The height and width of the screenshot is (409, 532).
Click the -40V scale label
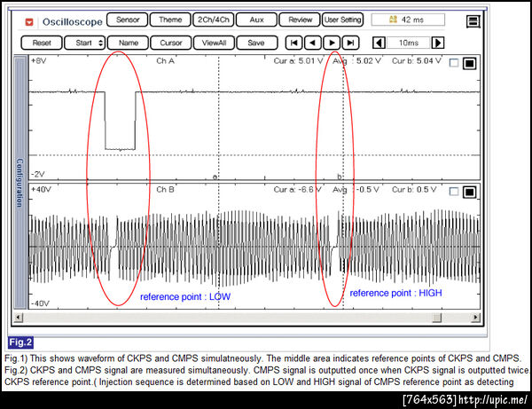40,303
